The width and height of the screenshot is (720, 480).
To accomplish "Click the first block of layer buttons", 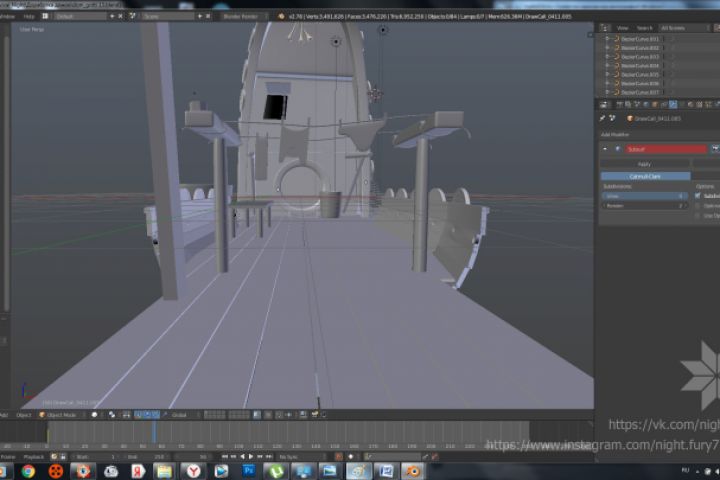I will pyautogui.click(x=214, y=415).
